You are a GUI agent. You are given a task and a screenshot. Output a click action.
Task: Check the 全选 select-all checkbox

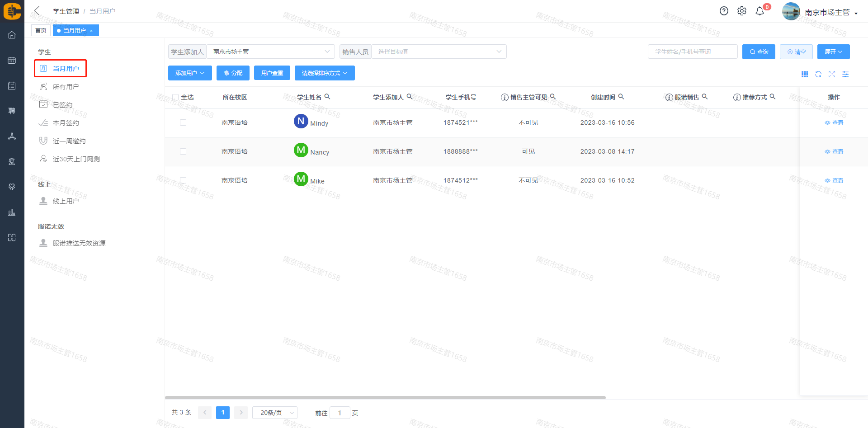point(175,97)
